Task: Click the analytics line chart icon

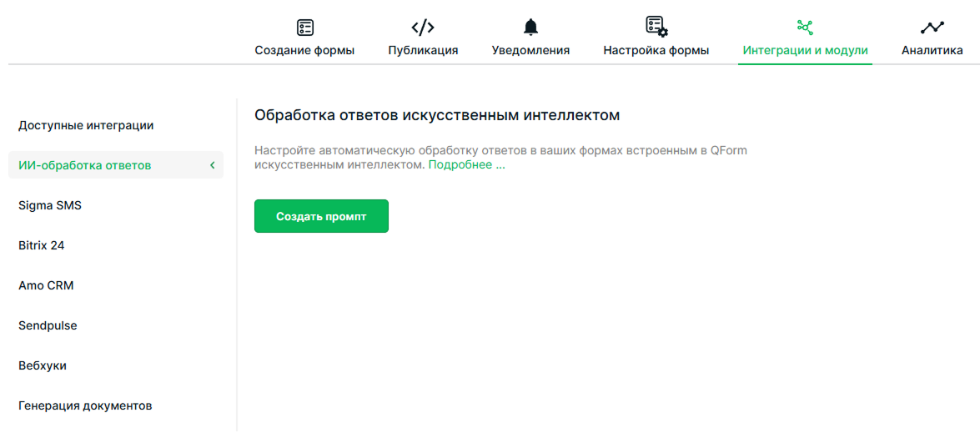Action: (932, 28)
